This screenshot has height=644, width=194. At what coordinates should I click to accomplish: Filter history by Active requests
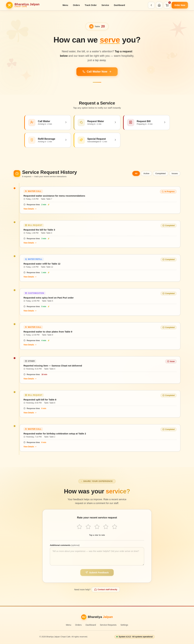click(x=146, y=174)
